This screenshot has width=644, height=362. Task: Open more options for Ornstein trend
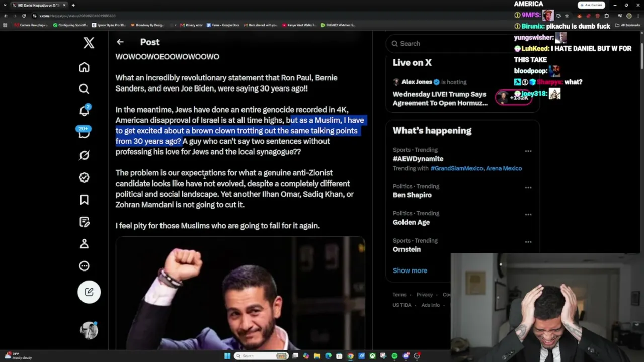click(x=528, y=242)
